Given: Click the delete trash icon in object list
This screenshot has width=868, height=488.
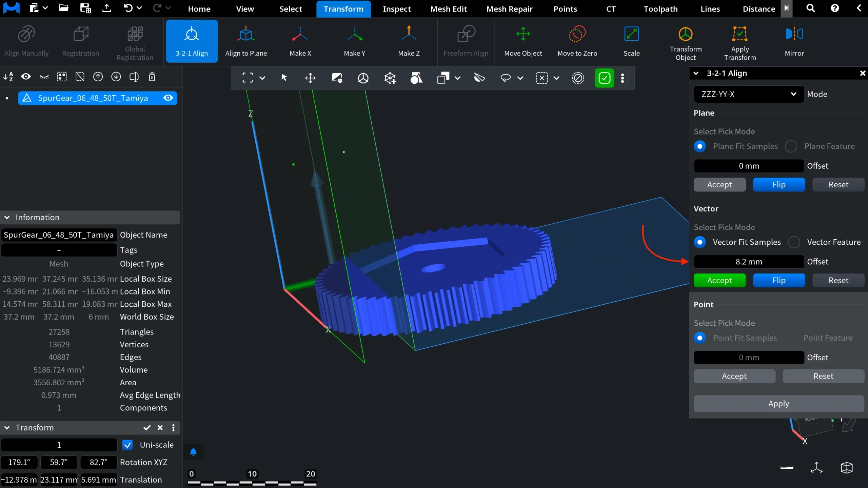Looking at the screenshot, I should (152, 77).
